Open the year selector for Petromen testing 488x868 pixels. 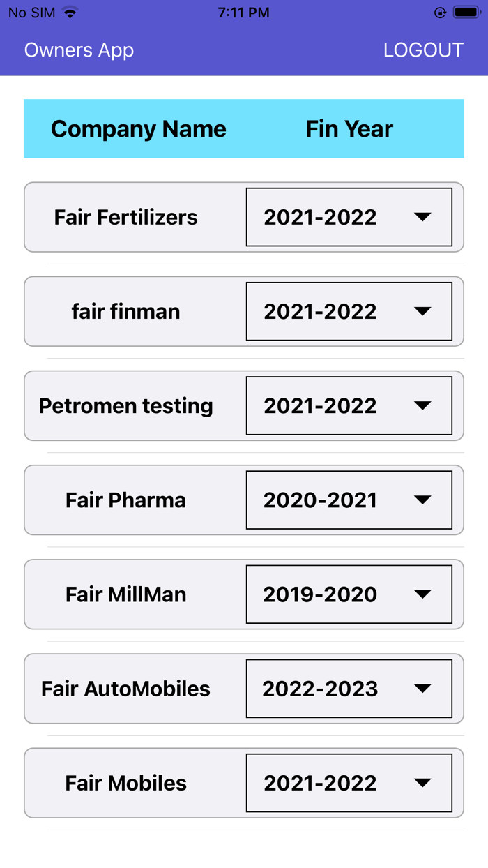[x=349, y=405]
